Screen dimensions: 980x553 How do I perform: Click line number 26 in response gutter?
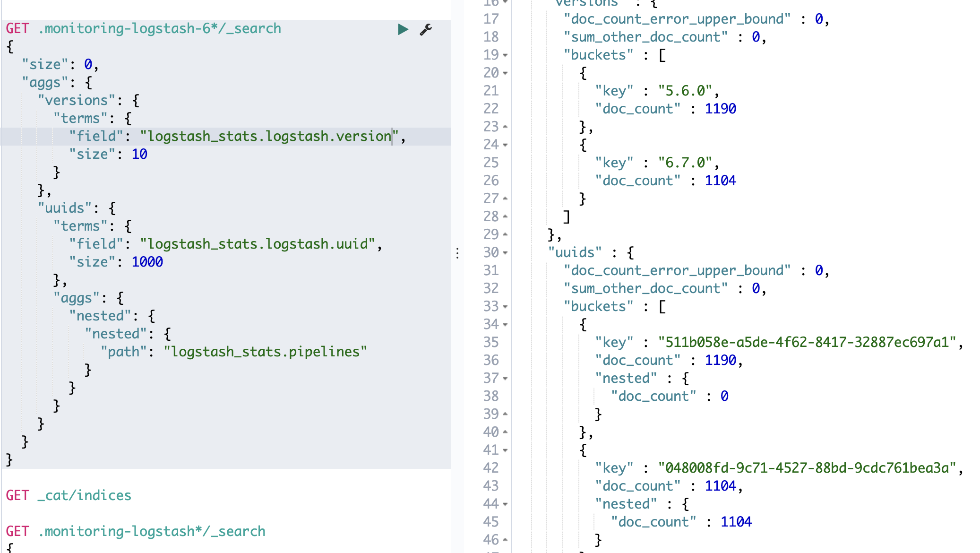tap(491, 181)
